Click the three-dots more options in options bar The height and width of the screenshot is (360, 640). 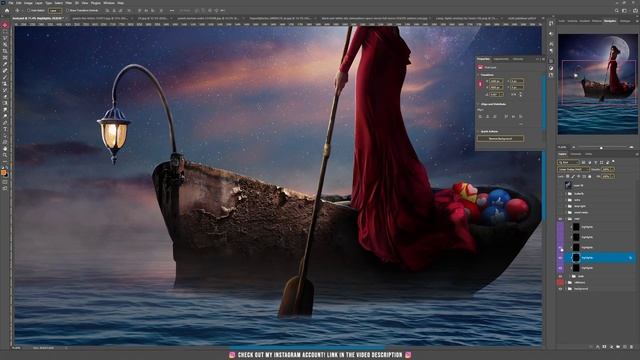(172, 11)
